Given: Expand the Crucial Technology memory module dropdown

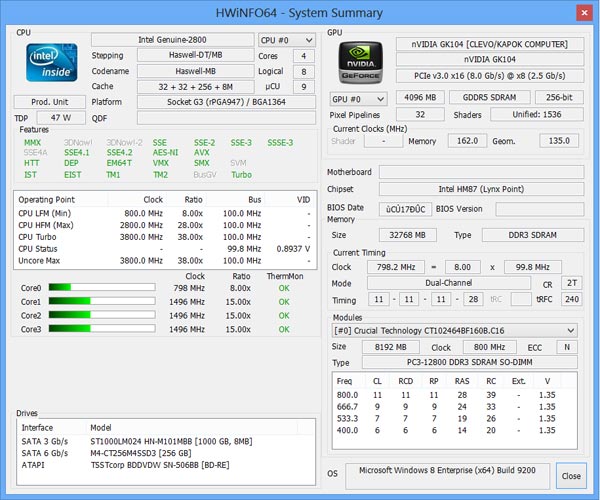Looking at the screenshot, I should pyautogui.click(x=455, y=331).
